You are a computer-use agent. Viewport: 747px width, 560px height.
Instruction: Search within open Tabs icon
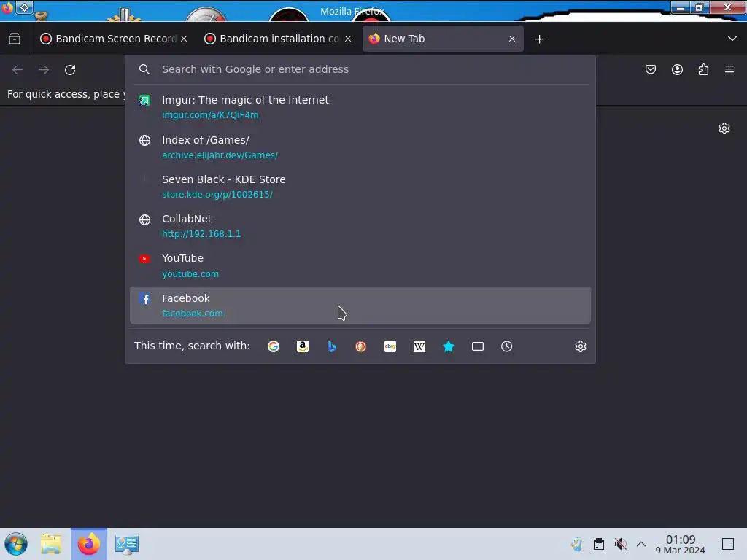click(477, 346)
